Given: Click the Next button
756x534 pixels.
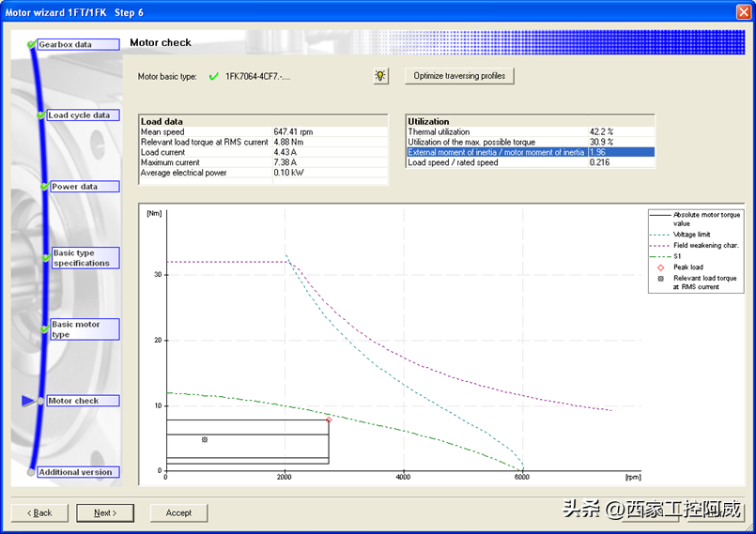Looking at the screenshot, I should tap(104, 512).
